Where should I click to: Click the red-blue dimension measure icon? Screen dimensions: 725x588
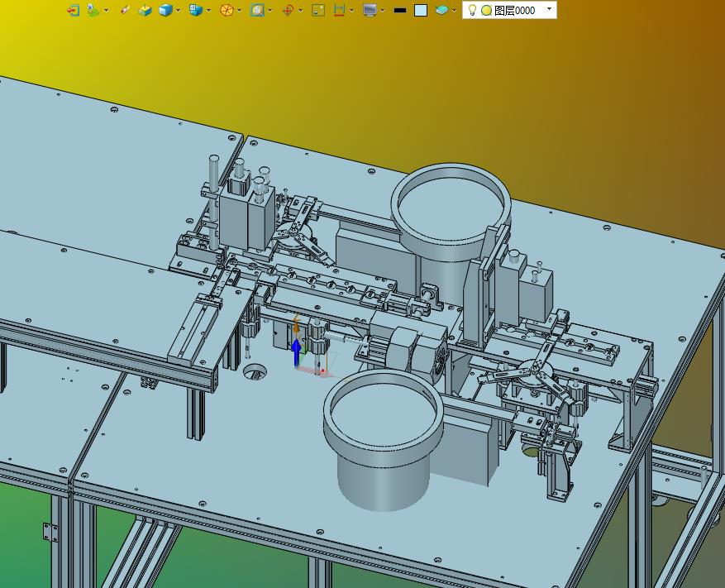(340, 10)
